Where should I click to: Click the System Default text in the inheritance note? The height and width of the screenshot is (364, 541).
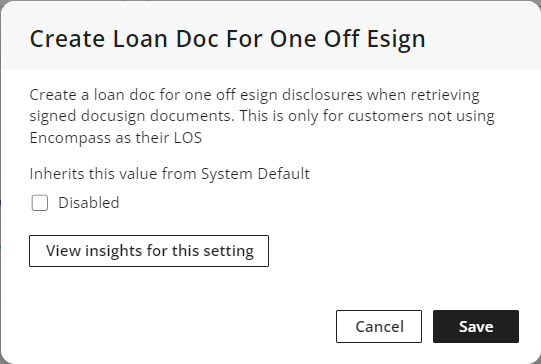pyautogui.click(x=255, y=174)
